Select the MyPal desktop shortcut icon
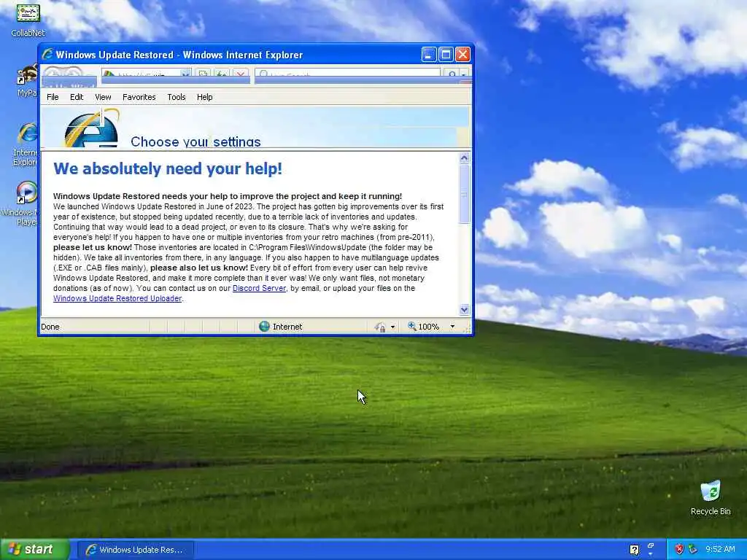 (27, 76)
